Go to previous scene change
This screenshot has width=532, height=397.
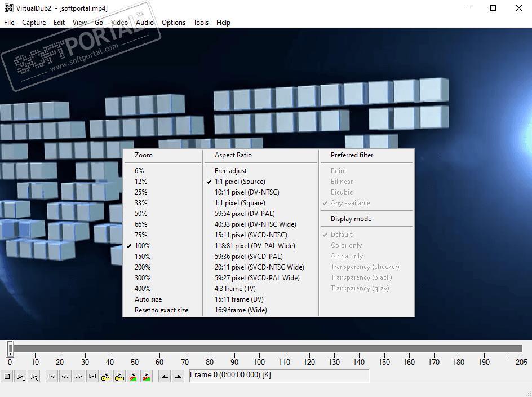[133, 376]
